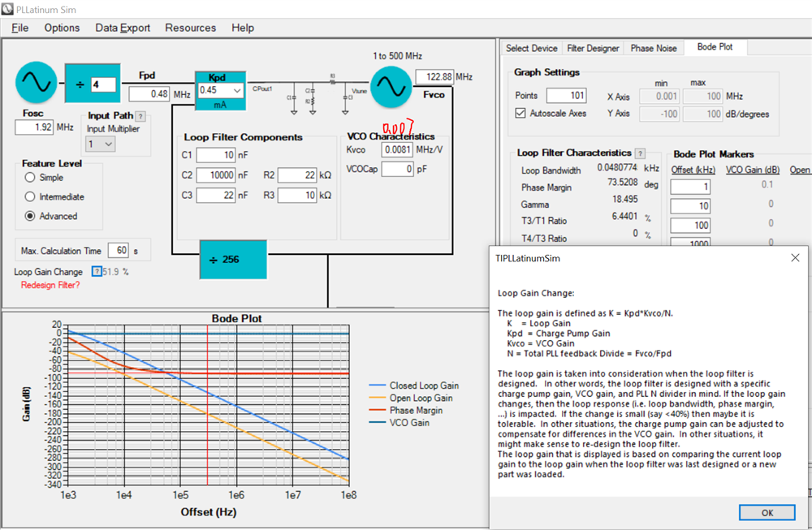
Task: Click the loop filter schematic diagram
Action: click(309, 95)
